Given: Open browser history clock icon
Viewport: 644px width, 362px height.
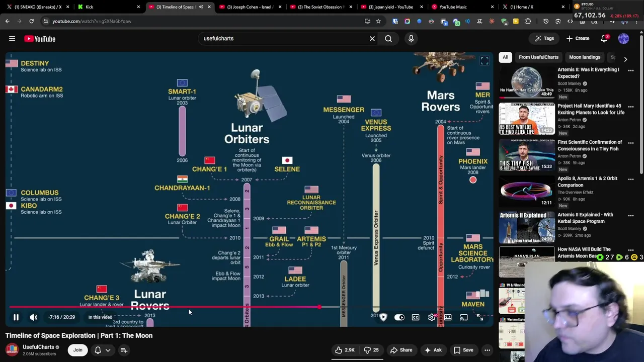Looking at the screenshot, I should coord(546,21).
